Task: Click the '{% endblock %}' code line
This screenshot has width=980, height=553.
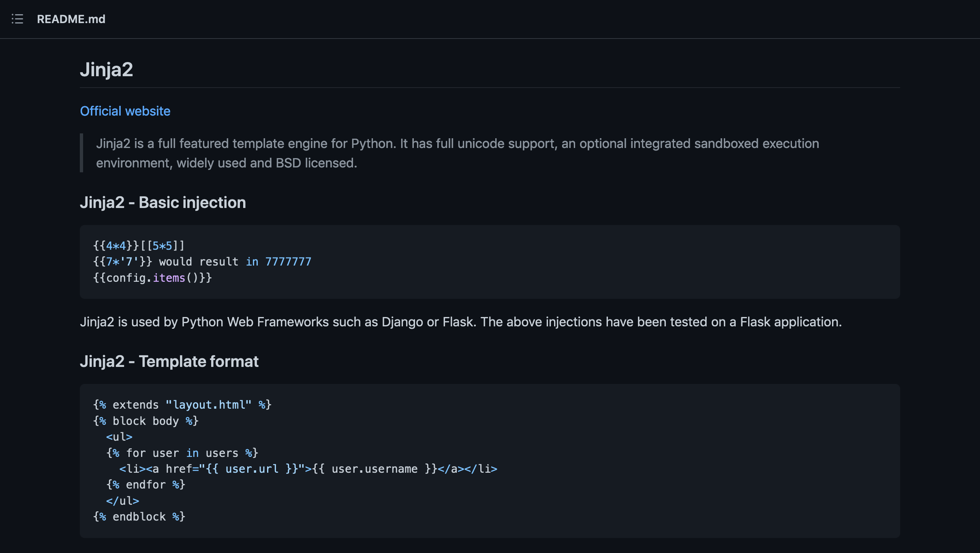Action: [x=139, y=517]
